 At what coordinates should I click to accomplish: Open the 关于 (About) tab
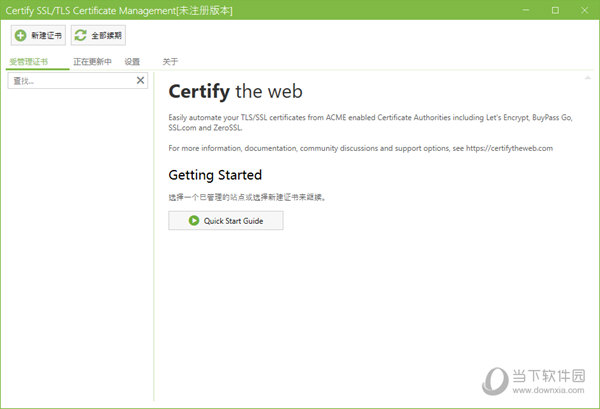170,62
